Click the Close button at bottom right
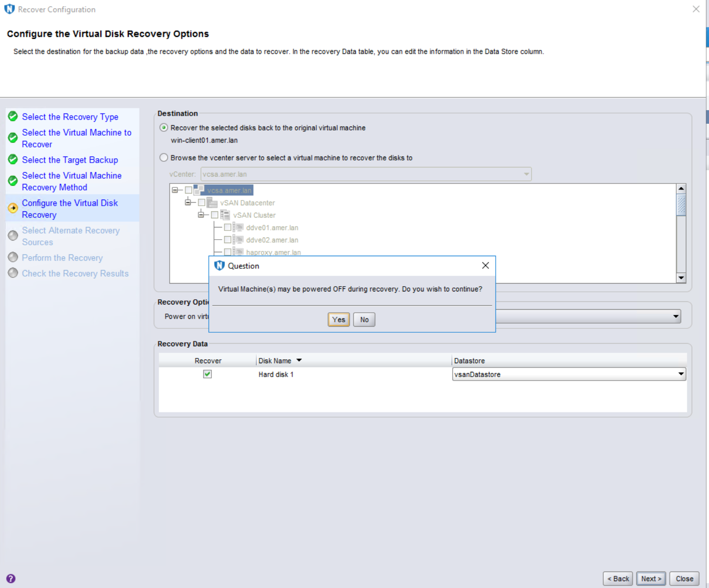Viewport: 709px width, 588px height. (x=685, y=578)
